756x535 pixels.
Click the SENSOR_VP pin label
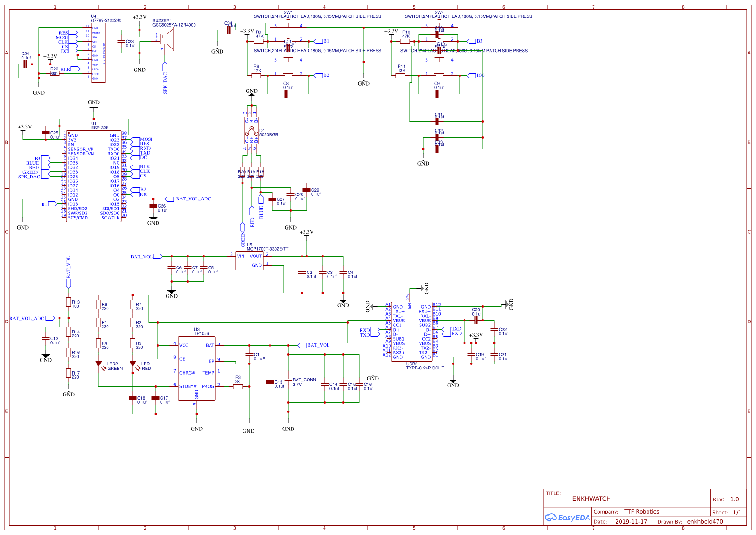(x=81, y=150)
